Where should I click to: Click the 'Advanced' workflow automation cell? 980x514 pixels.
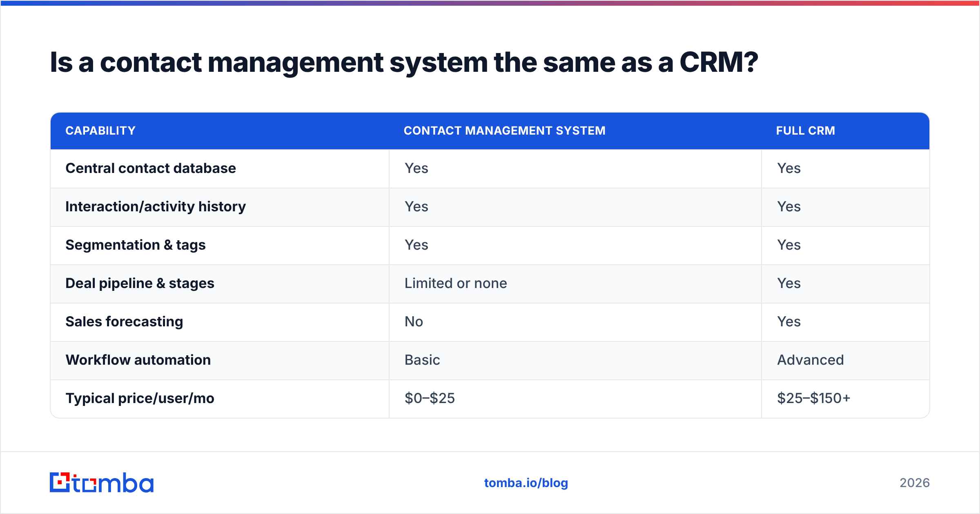tap(811, 360)
